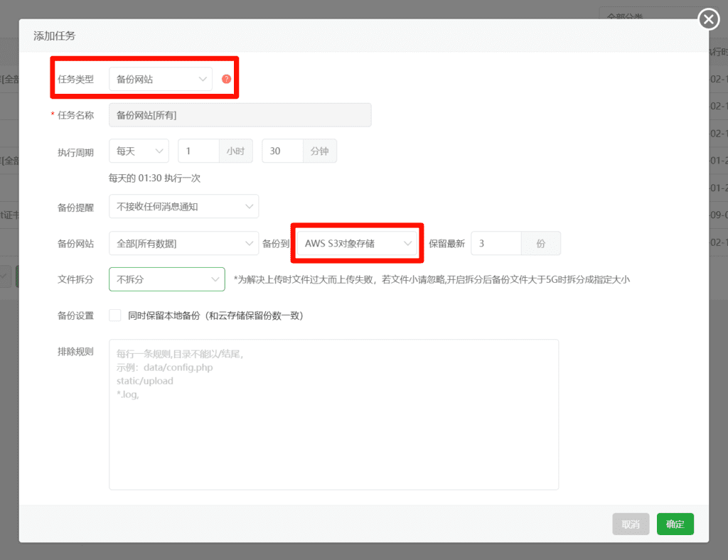Click the 分钟 unit label

(x=320, y=151)
